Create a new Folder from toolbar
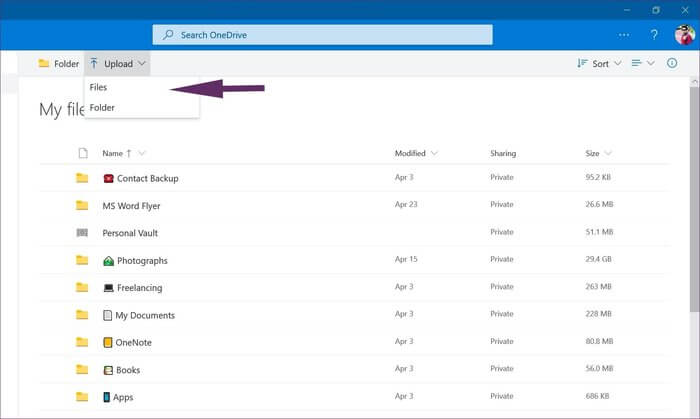 [58, 64]
